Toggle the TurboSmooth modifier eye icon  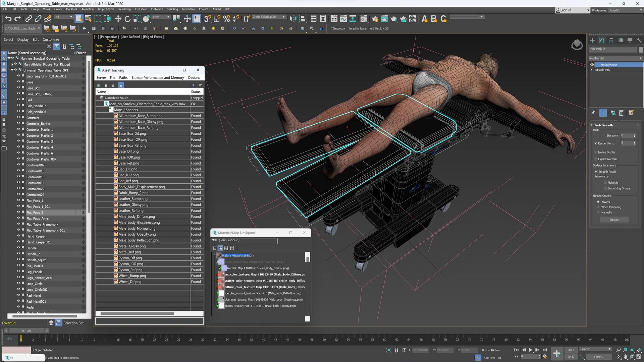pyautogui.click(x=592, y=65)
